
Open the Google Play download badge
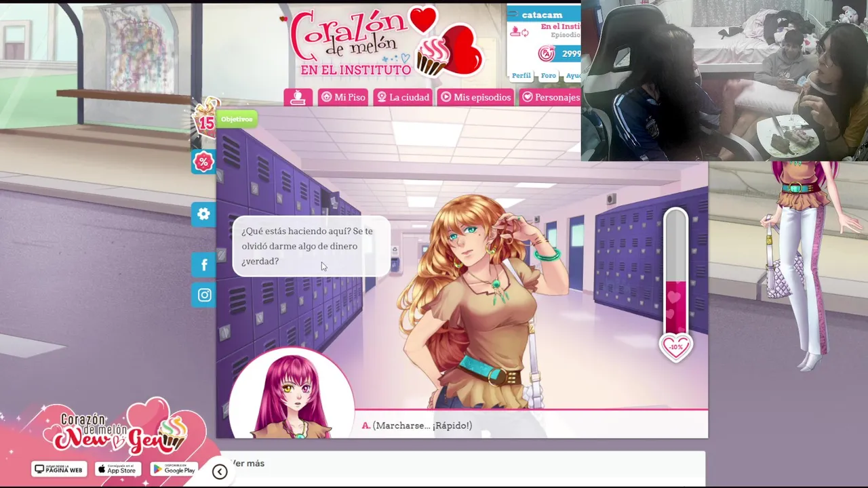pyautogui.click(x=174, y=469)
